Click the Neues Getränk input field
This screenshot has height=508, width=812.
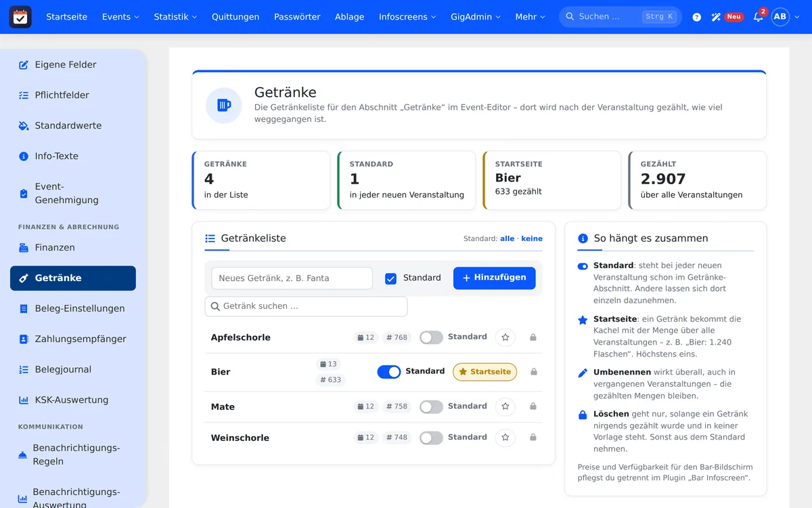coord(292,278)
